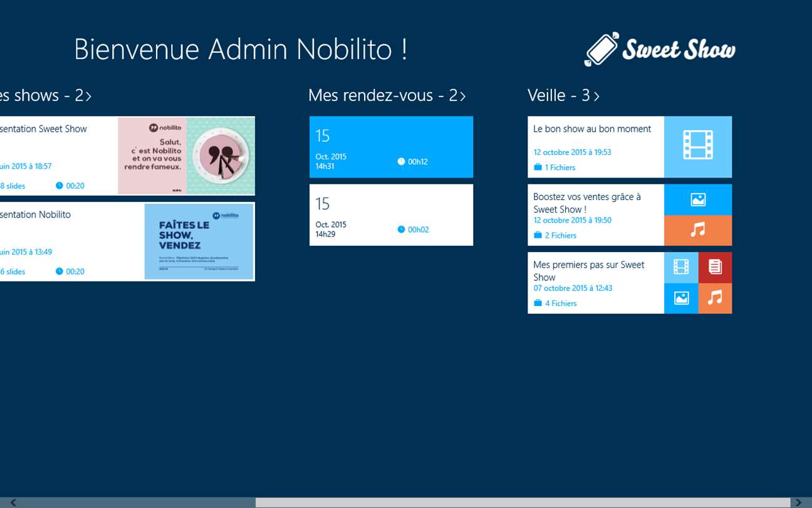Viewport: 812px width, 508px height.
Task: Open the 14h31 appointment tile
Action: [x=391, y=147]
